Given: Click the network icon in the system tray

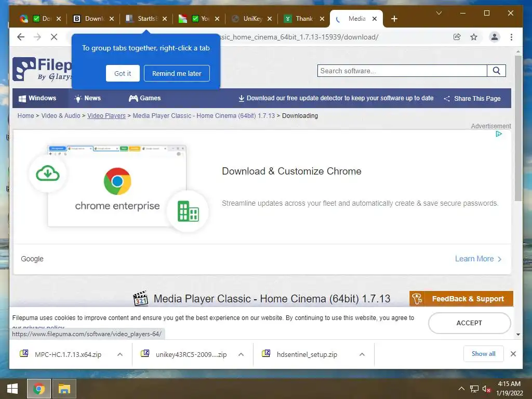Looking at the screenshot, I should coord(474,389).
